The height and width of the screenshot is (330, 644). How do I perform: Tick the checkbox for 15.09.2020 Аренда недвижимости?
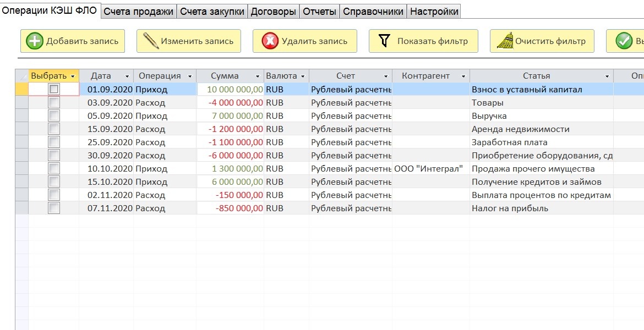(54, 129)
